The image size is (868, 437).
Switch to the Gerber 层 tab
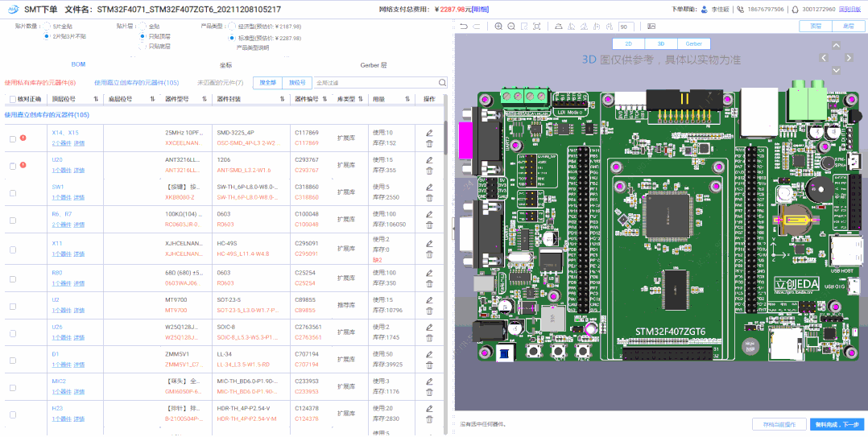pyautogui.click(x=373, y=64)
